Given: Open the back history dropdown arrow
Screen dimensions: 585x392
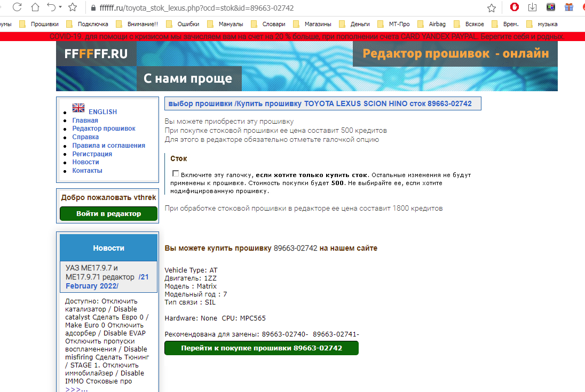Looking at the screenshot, I should click(x=60, y=7).
